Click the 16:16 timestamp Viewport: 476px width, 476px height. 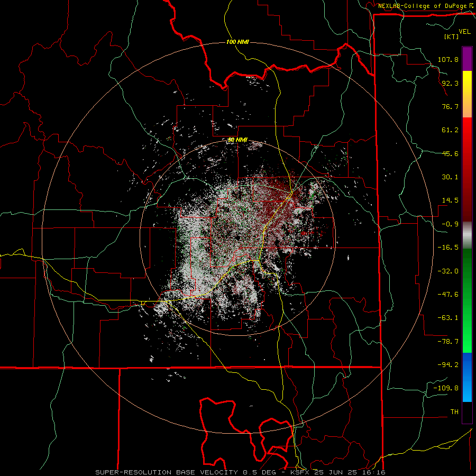pos(374,472)
